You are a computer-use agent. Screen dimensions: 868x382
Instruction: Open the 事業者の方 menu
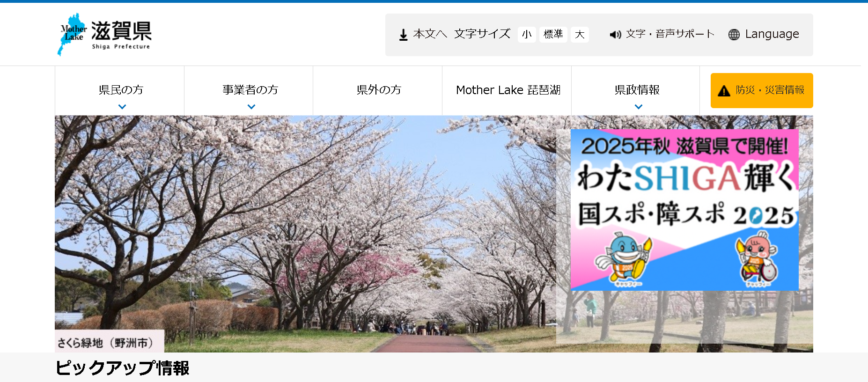(x=250, y=90)
